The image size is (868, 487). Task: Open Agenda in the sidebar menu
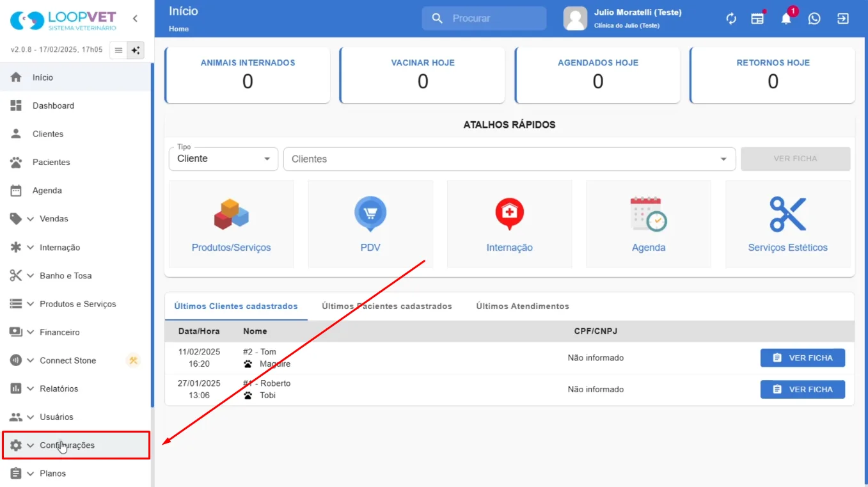(75, 190)
